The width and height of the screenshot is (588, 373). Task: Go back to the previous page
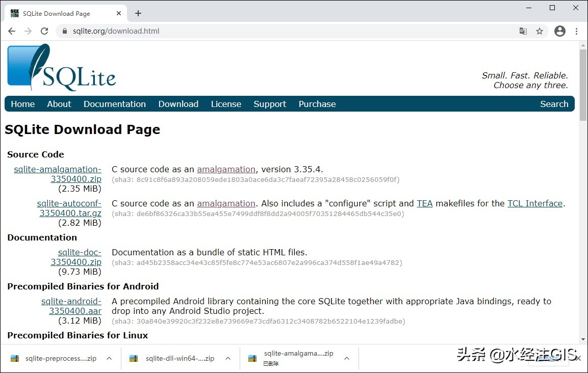(x=12, y=31)
